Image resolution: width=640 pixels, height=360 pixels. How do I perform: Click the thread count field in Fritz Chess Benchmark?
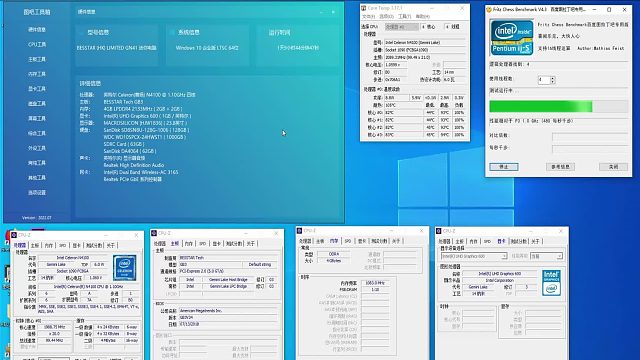click(544, 80)
